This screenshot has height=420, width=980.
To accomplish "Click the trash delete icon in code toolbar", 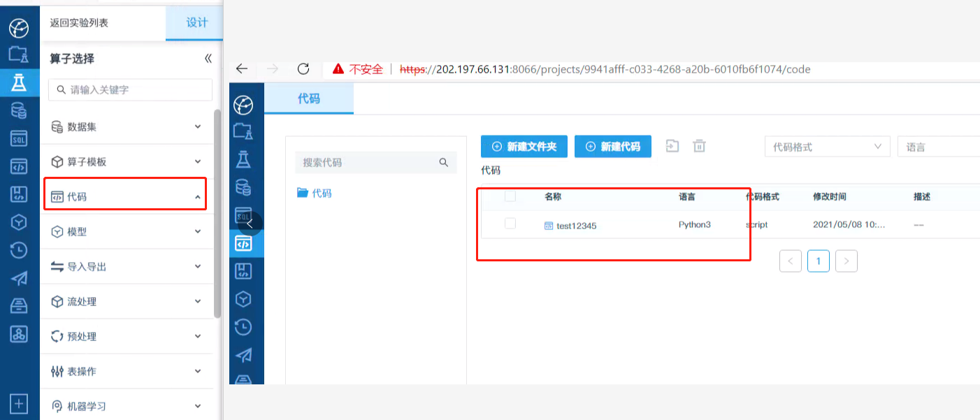I will [699, 146].
